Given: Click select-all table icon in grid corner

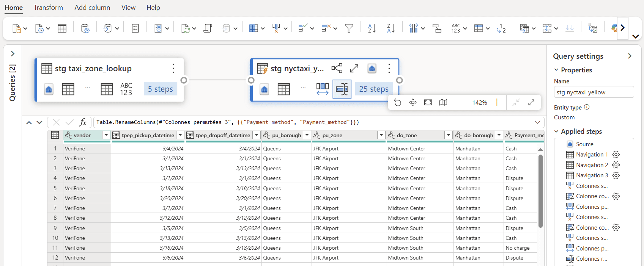Looking at the screenshot, I should click(x=55, y=135).
